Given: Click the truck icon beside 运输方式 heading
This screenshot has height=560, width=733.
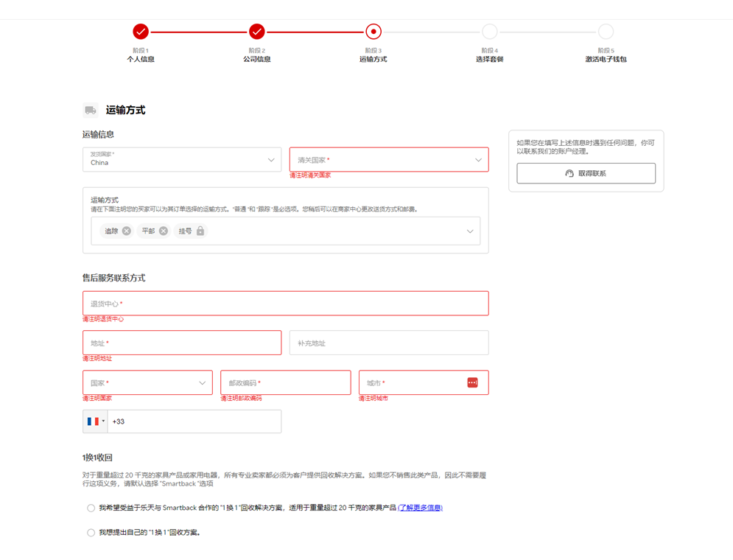Looking at the screenshot, I should pyautogui.click(x=90, y=110).
